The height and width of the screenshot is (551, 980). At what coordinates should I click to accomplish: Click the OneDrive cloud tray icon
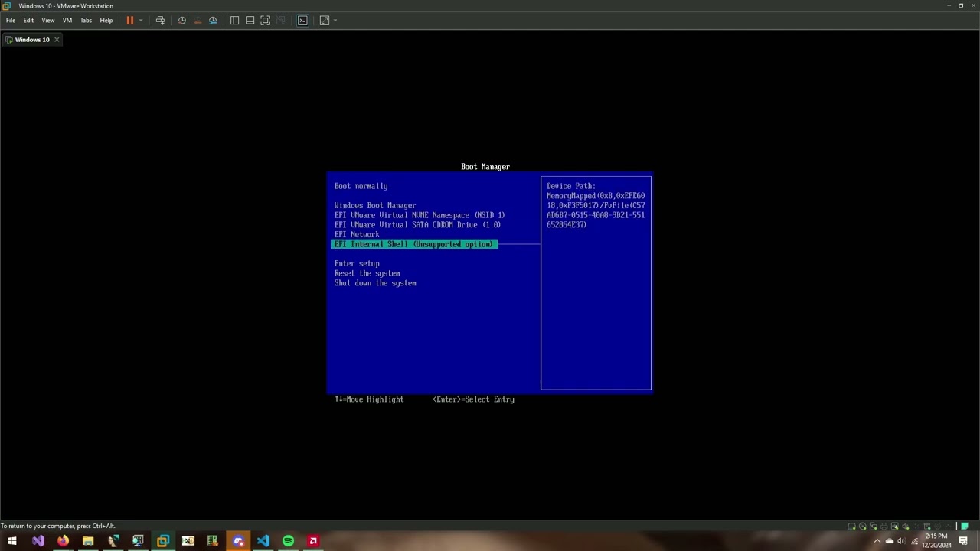(890, 541)
